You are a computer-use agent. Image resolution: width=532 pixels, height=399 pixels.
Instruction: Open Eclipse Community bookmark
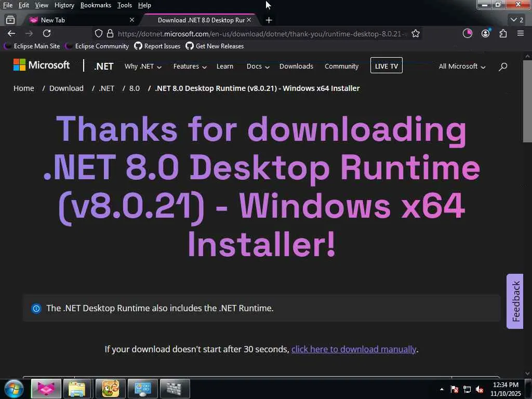(98, 46)
